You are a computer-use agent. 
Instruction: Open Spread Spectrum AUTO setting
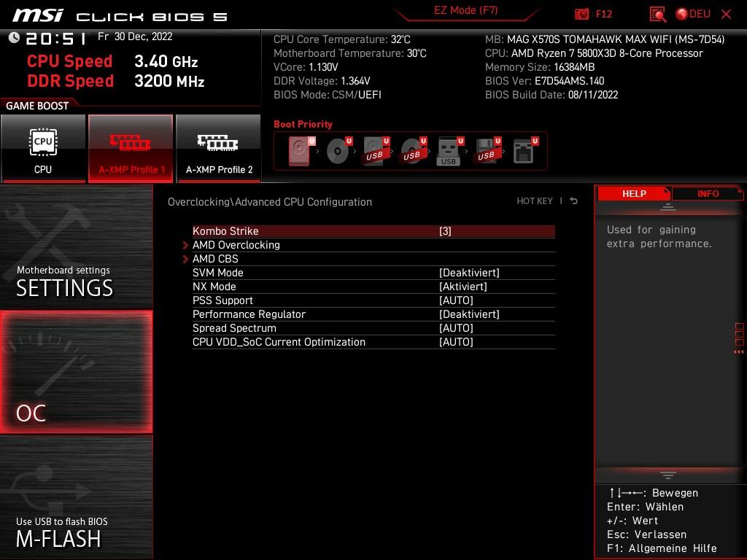tap(456, 327)
